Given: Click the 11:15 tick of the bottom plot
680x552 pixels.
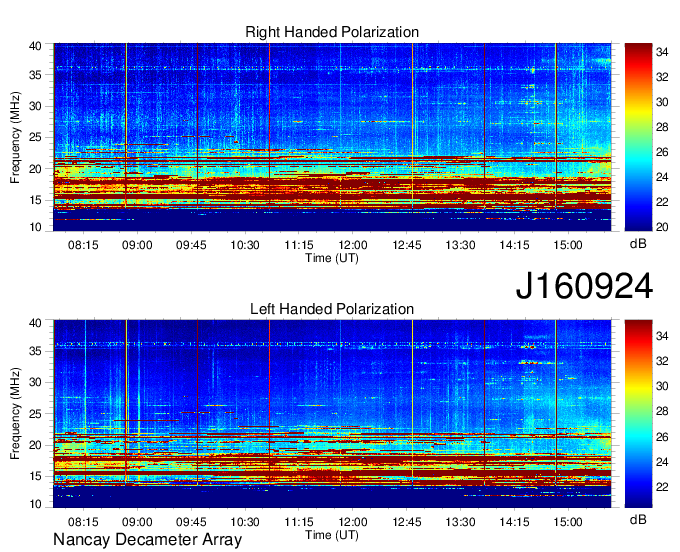Looking at the screenshot, I should coord(299,522).
